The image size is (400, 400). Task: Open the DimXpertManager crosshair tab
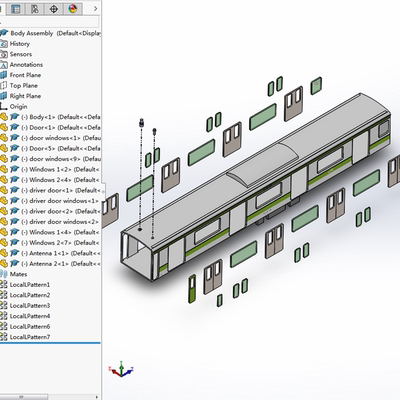coord(54,9)
